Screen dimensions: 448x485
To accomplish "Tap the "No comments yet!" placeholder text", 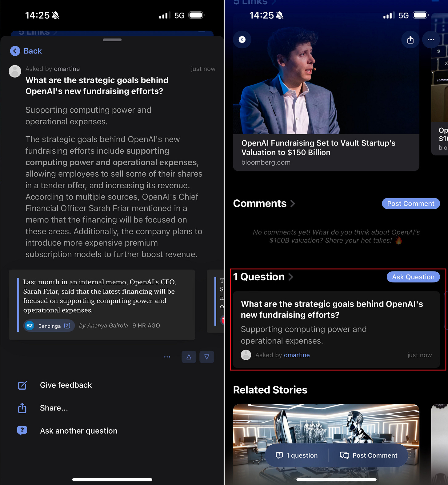I will [336, 236].
